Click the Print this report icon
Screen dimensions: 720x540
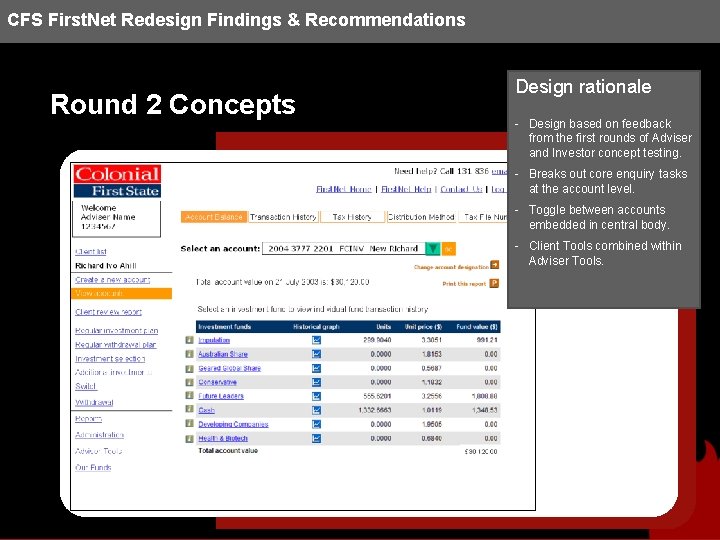494,283
